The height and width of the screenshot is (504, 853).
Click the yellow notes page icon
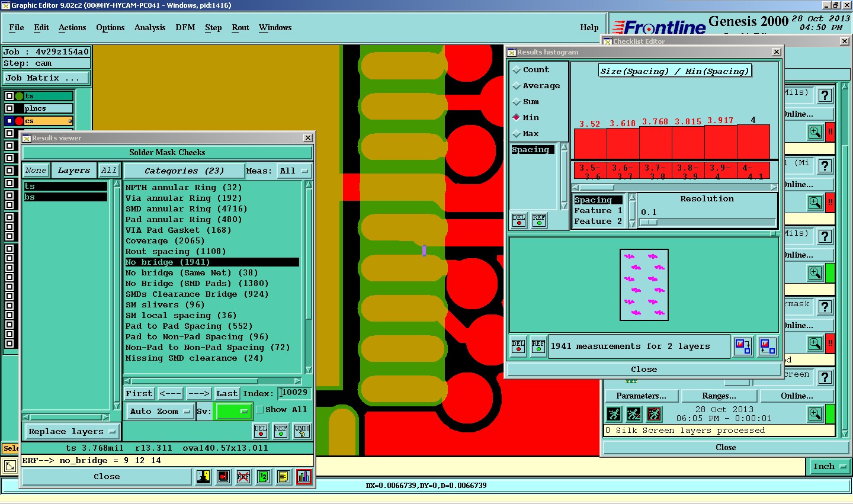[284, 477]
